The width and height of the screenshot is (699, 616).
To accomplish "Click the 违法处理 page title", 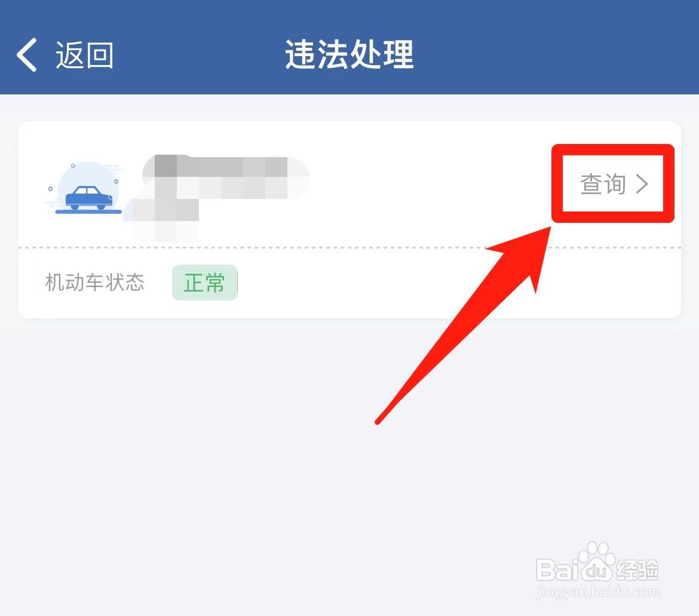I will (x=349, y=54).
